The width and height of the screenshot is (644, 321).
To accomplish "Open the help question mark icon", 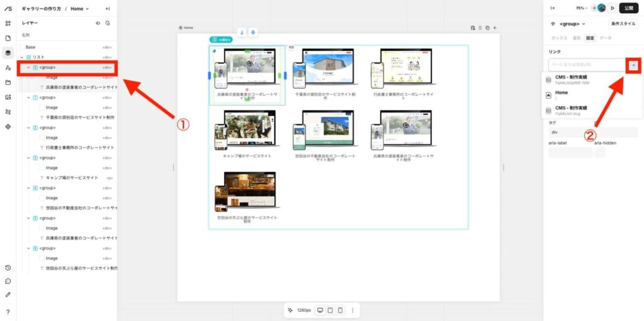I will coord(8,312).
